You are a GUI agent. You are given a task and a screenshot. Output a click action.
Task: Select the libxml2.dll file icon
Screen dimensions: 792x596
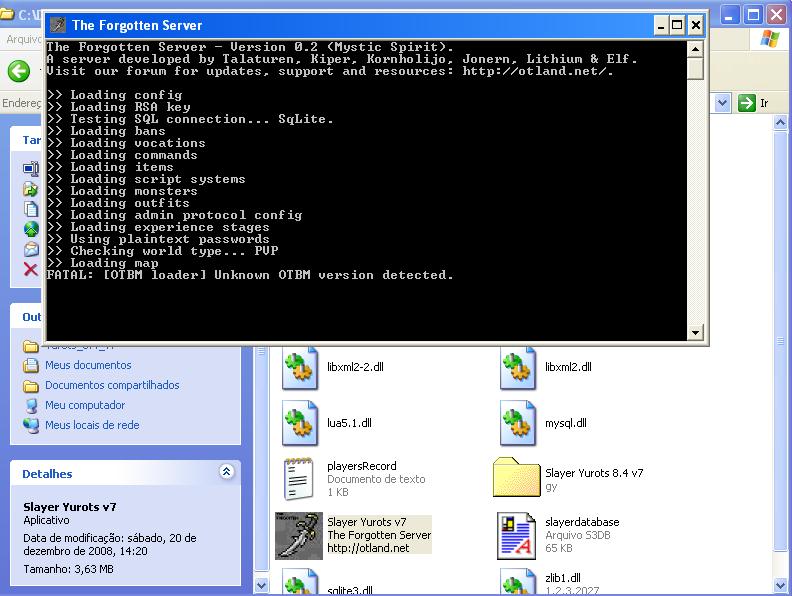point(517,368)
